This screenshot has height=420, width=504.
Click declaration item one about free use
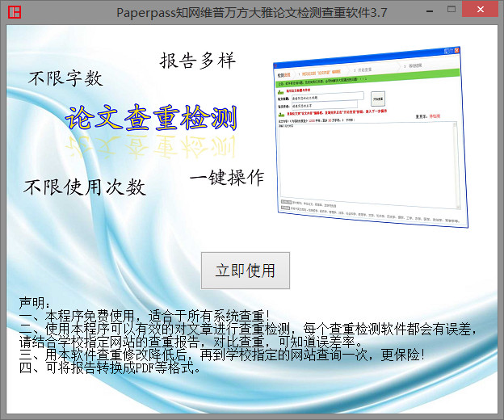click(144, 315)
